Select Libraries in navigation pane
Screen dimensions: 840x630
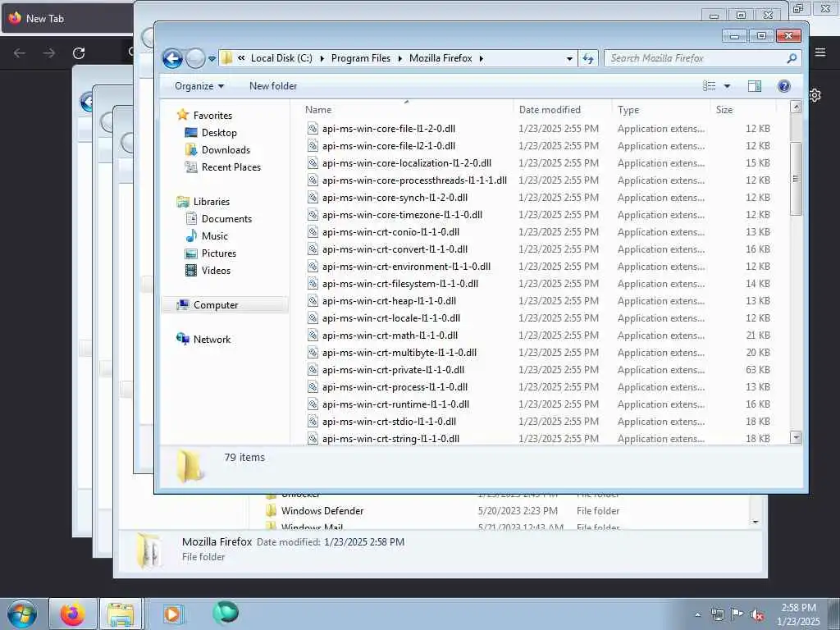[211, 202]
